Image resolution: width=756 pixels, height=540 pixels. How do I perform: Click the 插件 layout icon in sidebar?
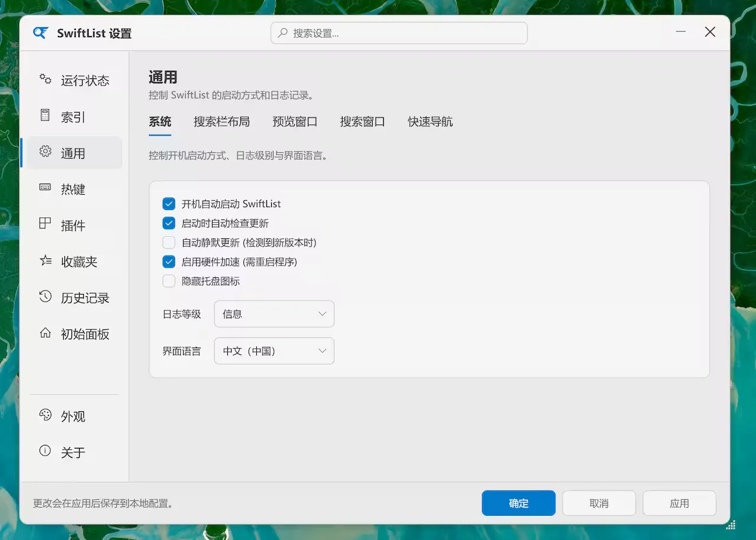[x=45, y=224]
